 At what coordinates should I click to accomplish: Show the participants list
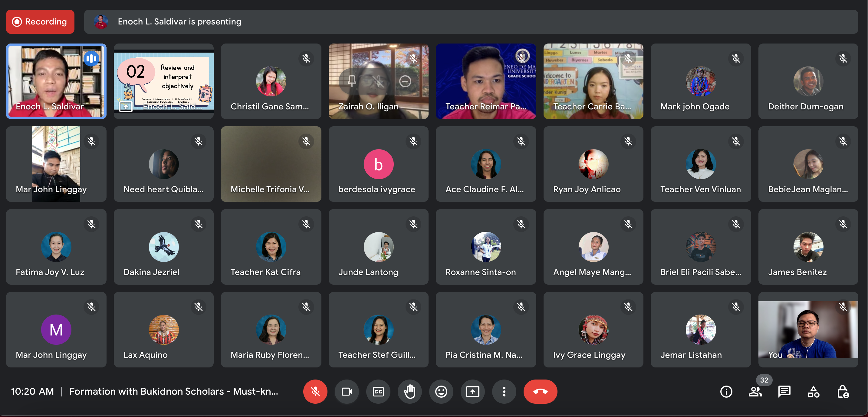pos(755,391)
